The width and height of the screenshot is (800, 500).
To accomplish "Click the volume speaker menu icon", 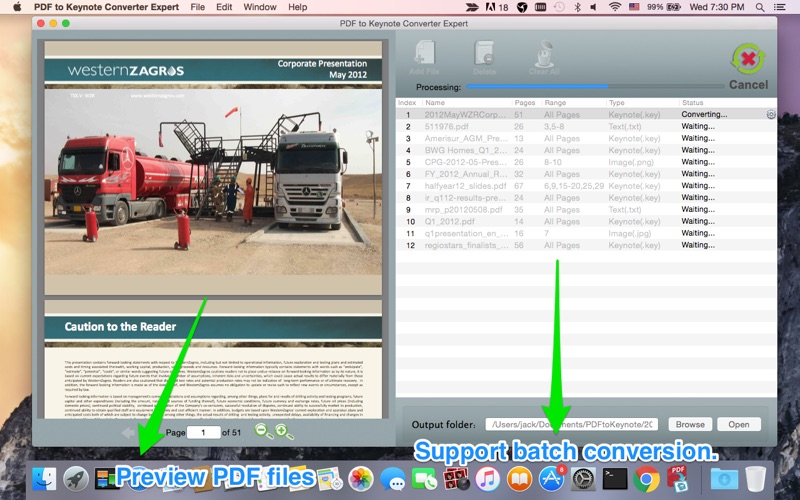I will pos(593,7).
